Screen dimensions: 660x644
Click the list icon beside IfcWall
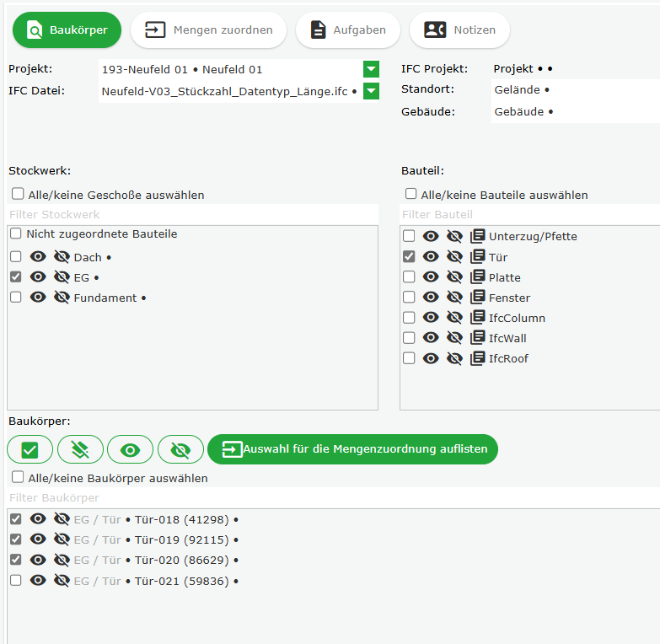tap(478, 338)
